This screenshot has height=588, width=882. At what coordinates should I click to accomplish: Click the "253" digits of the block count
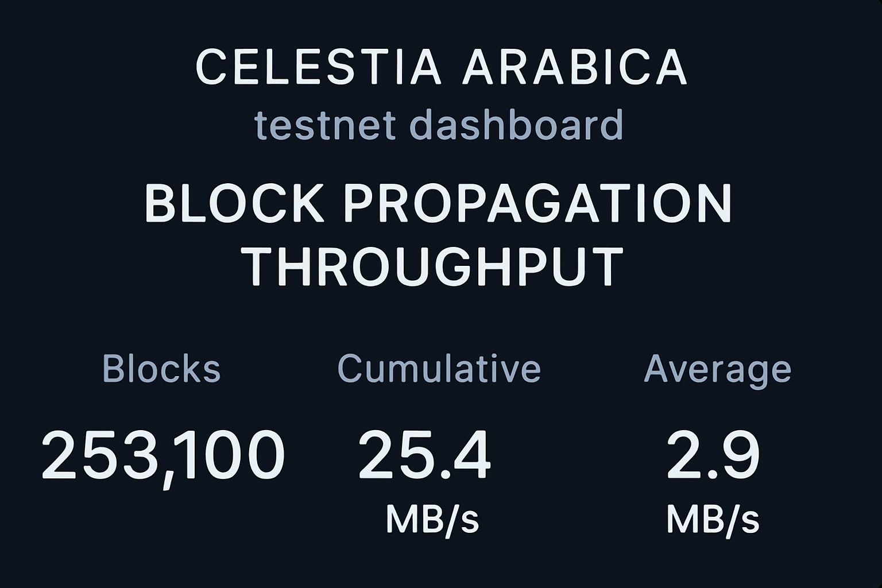click(97, 455)
